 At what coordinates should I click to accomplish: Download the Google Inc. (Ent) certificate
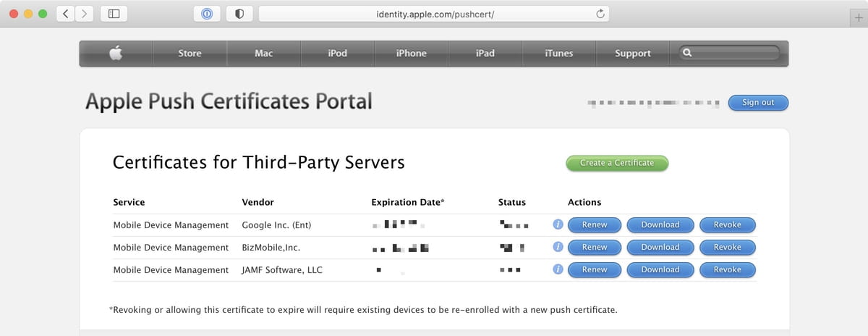[x=660, y=224]
